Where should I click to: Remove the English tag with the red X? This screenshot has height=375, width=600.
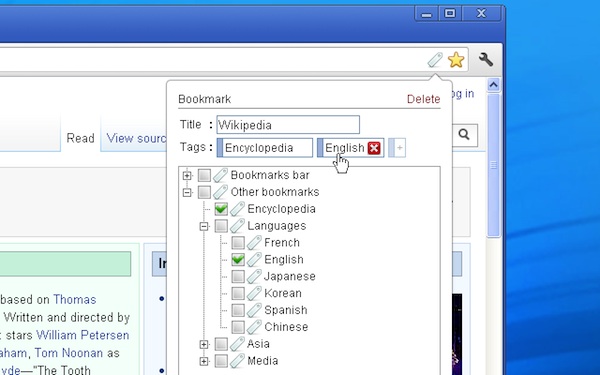tap(374, 148)
